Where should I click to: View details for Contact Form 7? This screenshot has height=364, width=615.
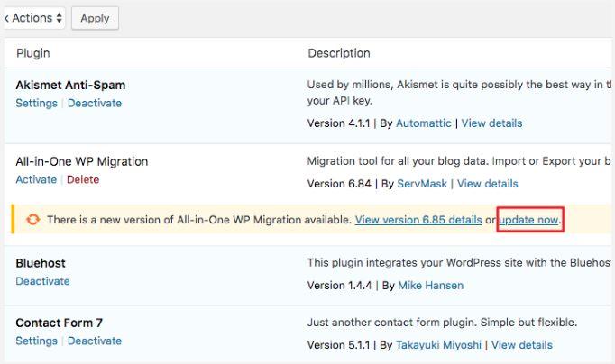point(522,344)
